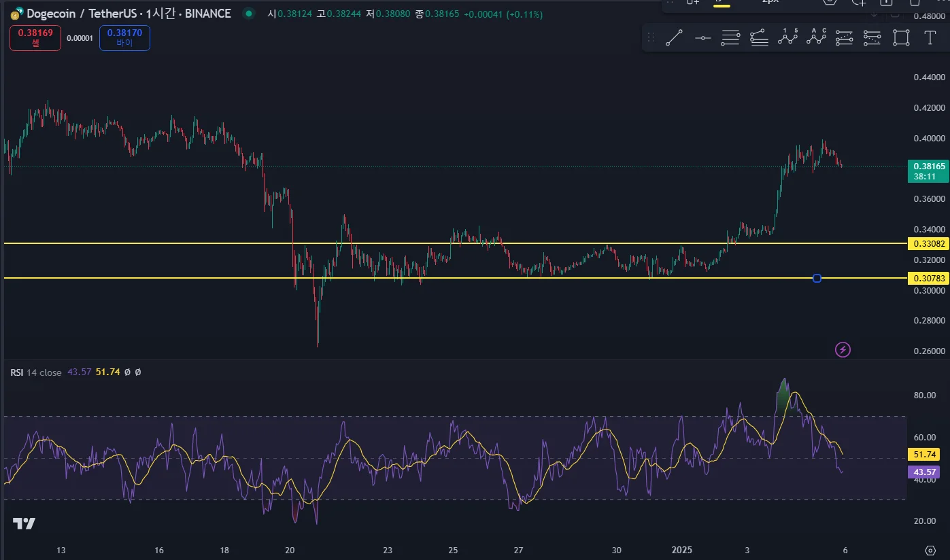This screenshot has height=560, width=950.
Task: Select the yellow line color underline swatch
Action: tap(722, 4)
